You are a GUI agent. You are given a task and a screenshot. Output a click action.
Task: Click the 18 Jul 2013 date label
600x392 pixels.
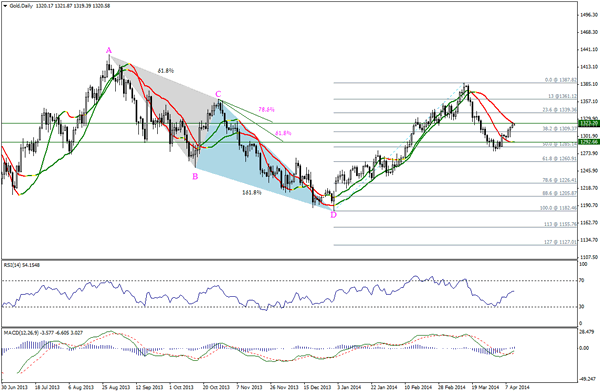pyautogui.click(x=47, y=387)
